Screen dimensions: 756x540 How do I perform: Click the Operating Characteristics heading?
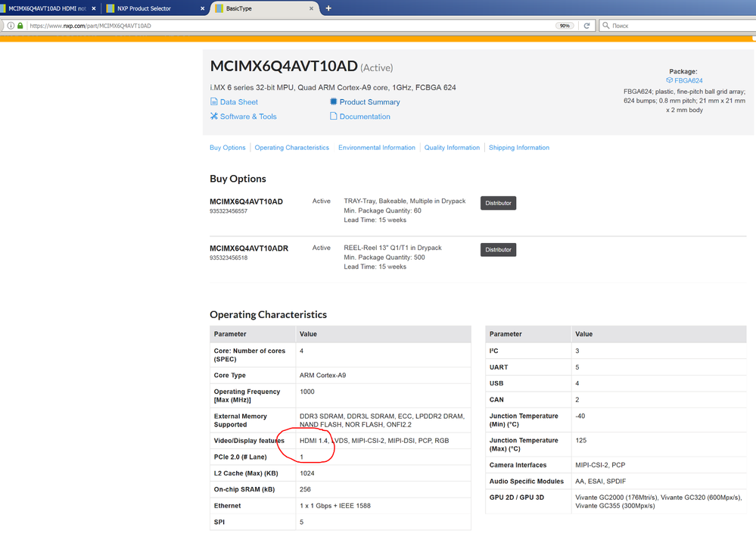tap(268, 314)
